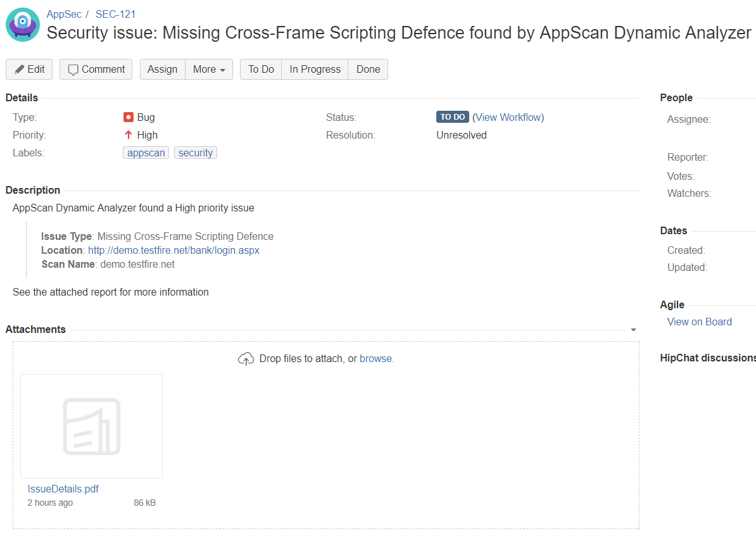The image size is (756, 538).
Task: Click the Attachments section heading
Action: [35, 329]
